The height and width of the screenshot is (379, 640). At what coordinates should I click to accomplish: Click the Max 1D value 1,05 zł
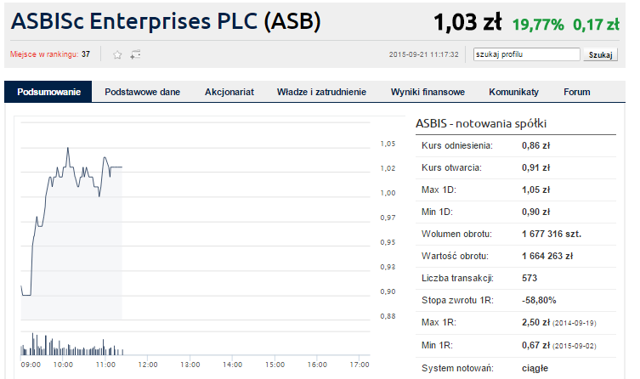(x=536, y=190)
